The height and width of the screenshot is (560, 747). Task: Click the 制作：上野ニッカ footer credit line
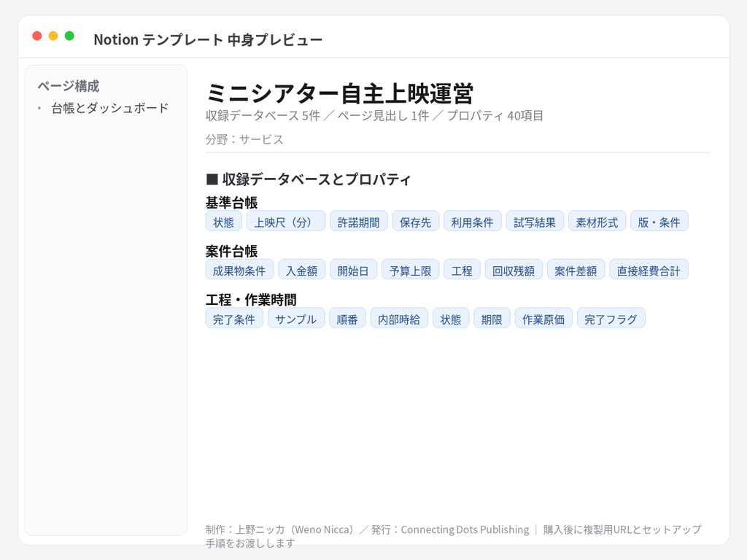tap(454, 536)
